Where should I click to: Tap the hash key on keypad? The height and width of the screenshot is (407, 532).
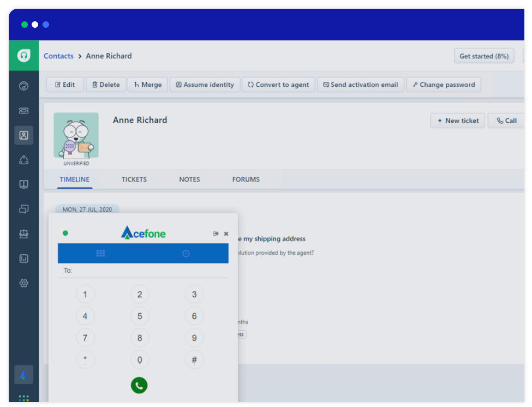pyautogui.click(x=194, y=360)
